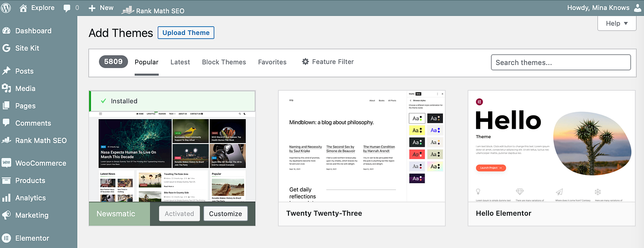Click the Twenty Twenty-Three theme name

click(324, 213)
